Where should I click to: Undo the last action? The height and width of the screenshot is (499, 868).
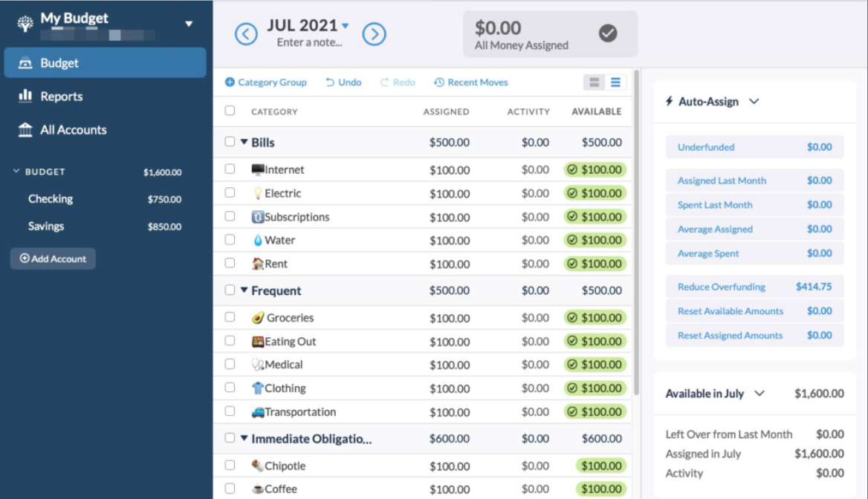[x=344, y=82]
